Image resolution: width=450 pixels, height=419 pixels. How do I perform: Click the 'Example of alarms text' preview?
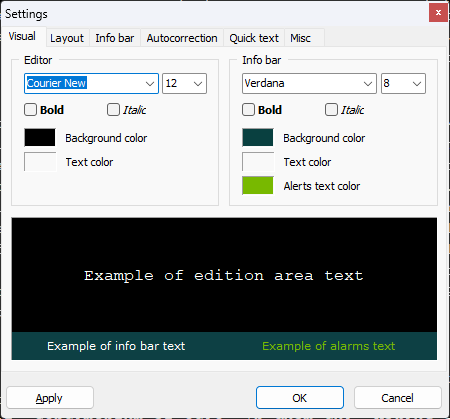click(x=329, y=346)
